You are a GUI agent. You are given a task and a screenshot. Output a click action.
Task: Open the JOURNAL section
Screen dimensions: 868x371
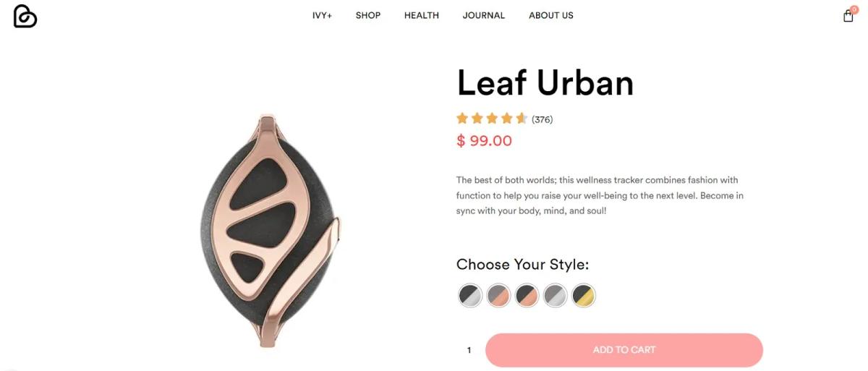(x=484, y=15)
